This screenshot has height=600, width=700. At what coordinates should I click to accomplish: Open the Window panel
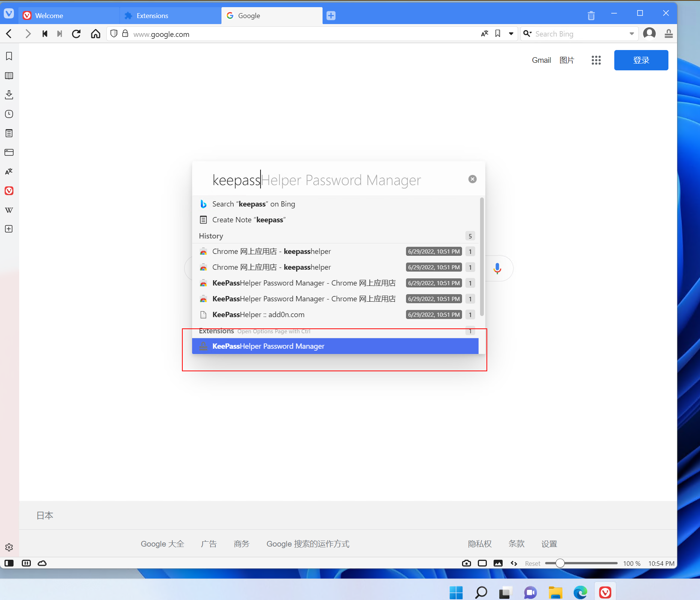coord(9,152)
